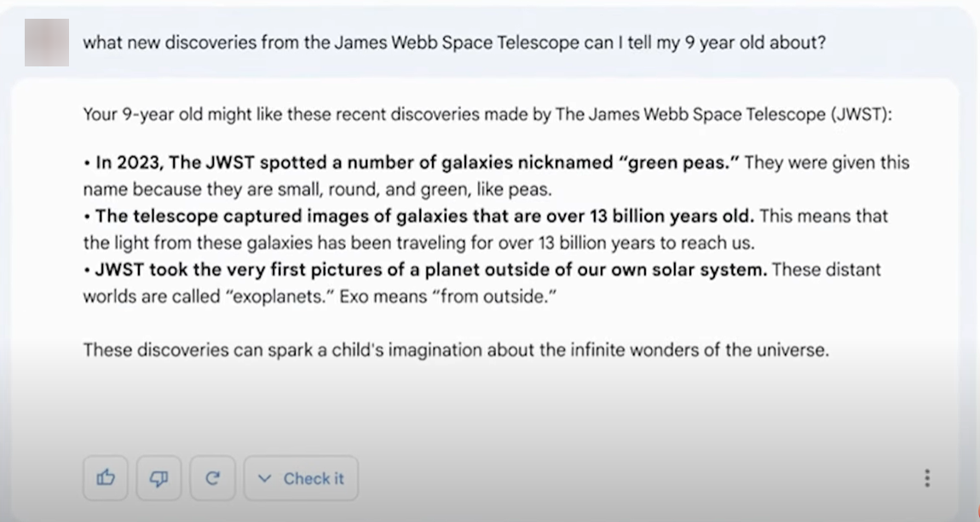The width and height of the screenshot is (980, 522).
Task: Click the Check it button label
Action: [314, 479]
